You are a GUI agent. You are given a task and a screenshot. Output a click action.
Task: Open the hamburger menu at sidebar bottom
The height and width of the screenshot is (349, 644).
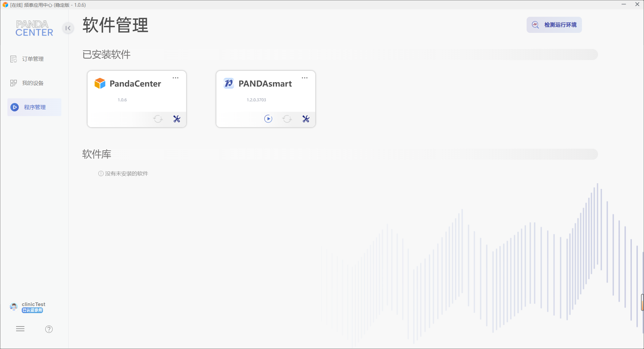(x=20, y=329)
